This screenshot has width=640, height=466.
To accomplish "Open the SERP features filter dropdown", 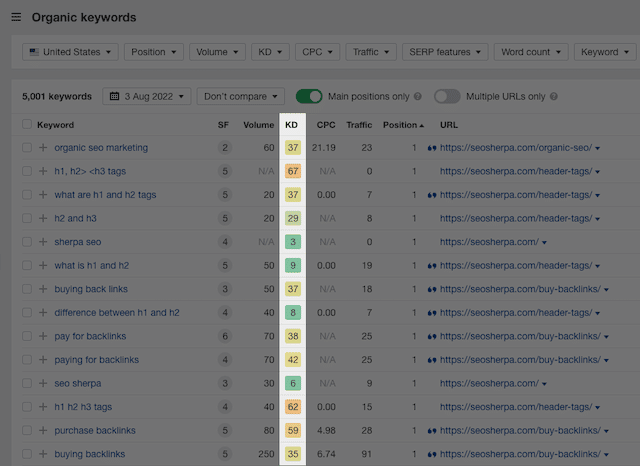I will (x=445, y=52).
